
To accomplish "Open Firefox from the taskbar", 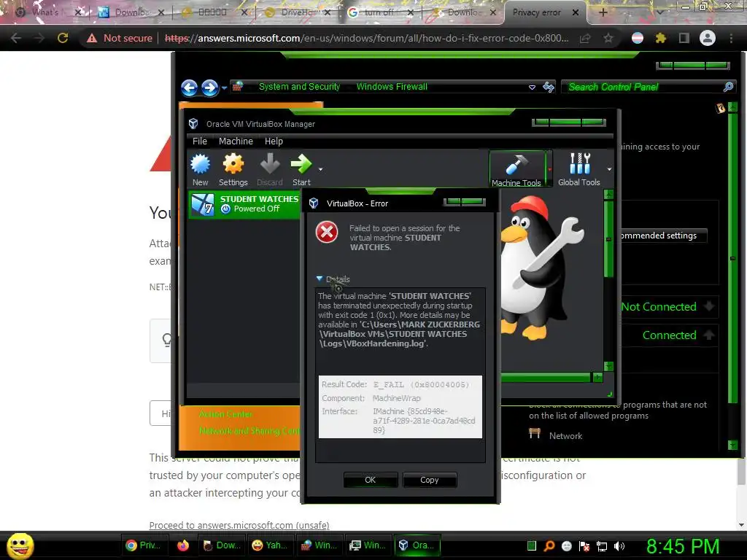I will (183, 545).
